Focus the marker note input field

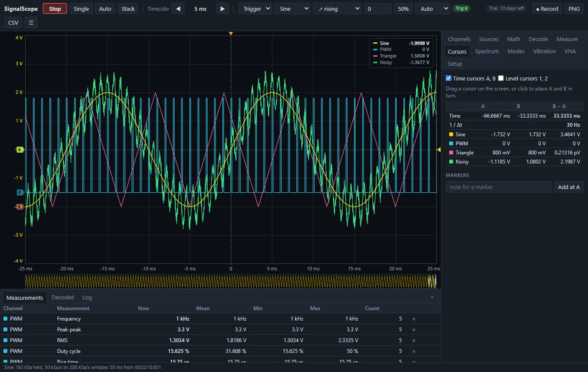pos(498,187)
